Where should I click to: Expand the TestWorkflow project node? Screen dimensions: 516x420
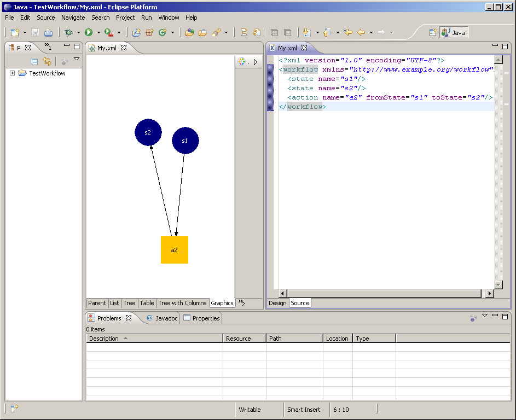coord(12,73)
